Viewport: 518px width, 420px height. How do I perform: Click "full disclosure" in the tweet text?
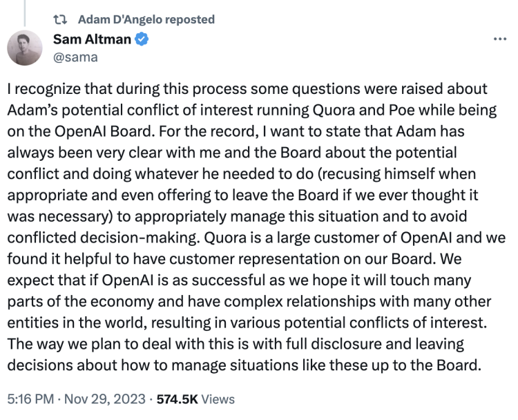(x=334, y=344)
